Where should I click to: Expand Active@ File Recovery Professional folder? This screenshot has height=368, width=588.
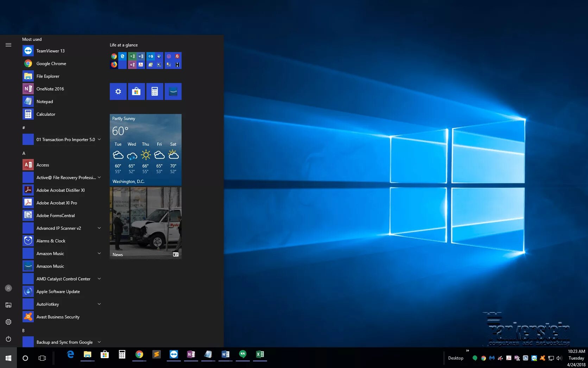click(x=99, y=178)
